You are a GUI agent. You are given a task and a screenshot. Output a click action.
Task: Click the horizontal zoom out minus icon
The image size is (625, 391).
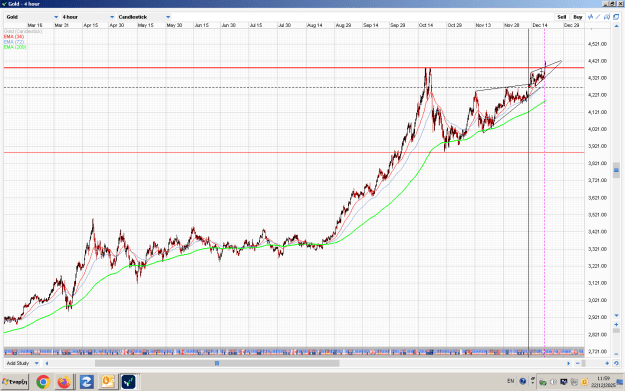(578, 363)
